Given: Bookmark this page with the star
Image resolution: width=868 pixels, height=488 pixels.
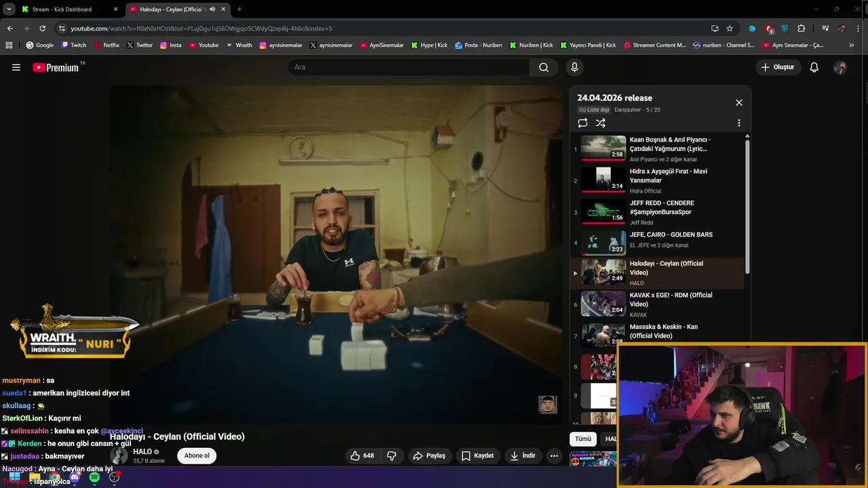Looking at the screenshot, I should coord(730,28).
